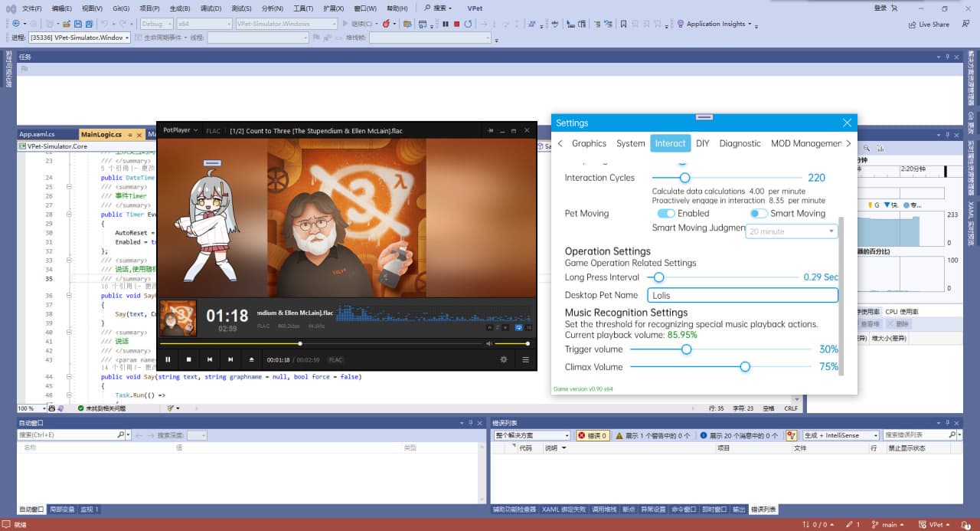This screenshot has width=980, height=531.
Task: Adjust the Climax Volume slider
Action: [x=745, y=366]
